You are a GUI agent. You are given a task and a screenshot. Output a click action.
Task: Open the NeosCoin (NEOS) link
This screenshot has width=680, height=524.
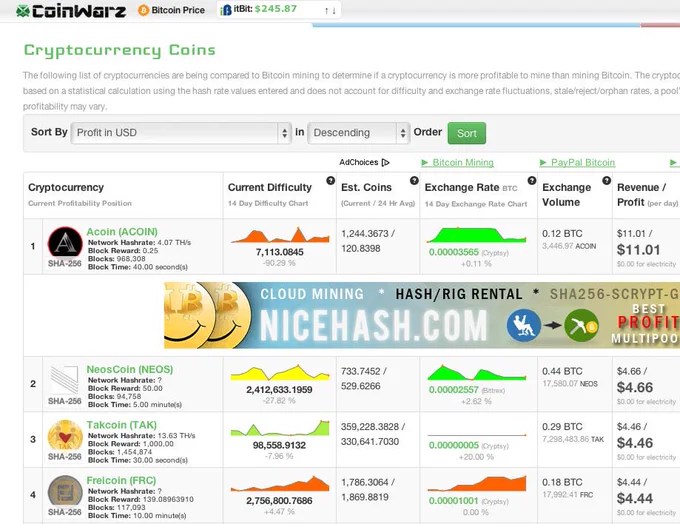click(130, 369)
